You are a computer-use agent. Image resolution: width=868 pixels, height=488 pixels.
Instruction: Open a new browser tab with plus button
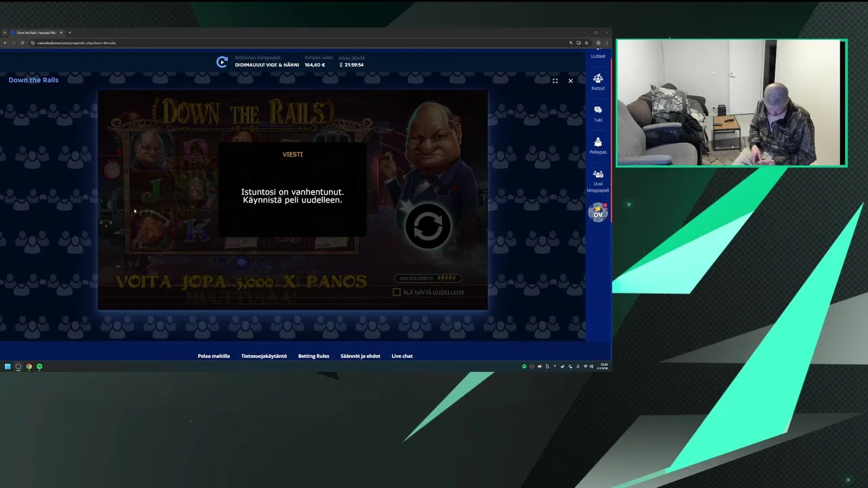coord(69,33)
